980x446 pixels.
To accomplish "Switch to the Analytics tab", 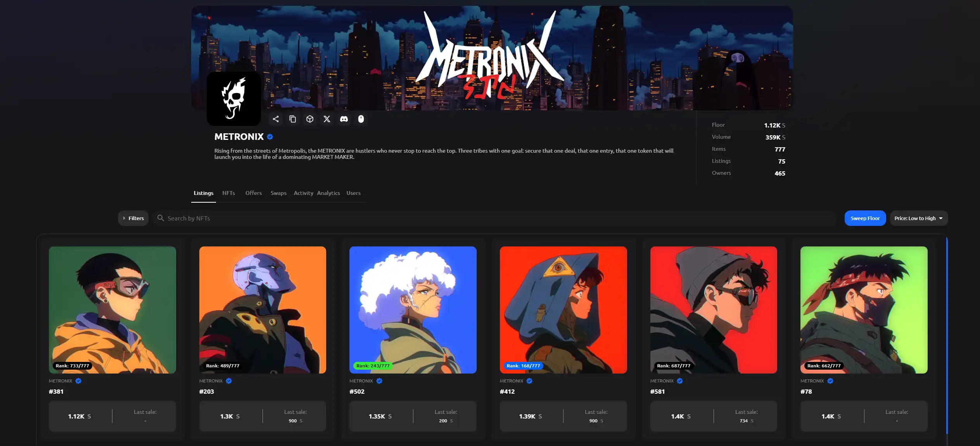I will coord(328,193).
